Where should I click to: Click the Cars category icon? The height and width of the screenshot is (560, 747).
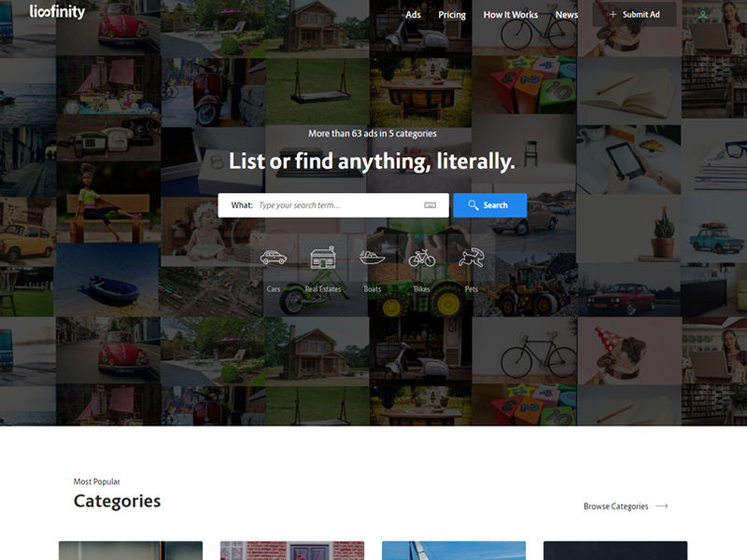tap(274, 259)
